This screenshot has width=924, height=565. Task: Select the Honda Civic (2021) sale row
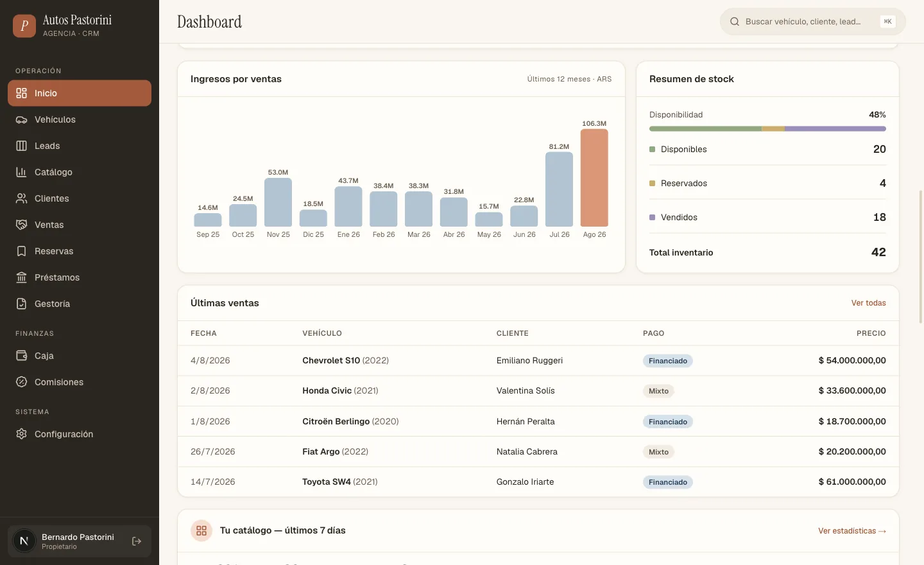(x=538, y=391)
